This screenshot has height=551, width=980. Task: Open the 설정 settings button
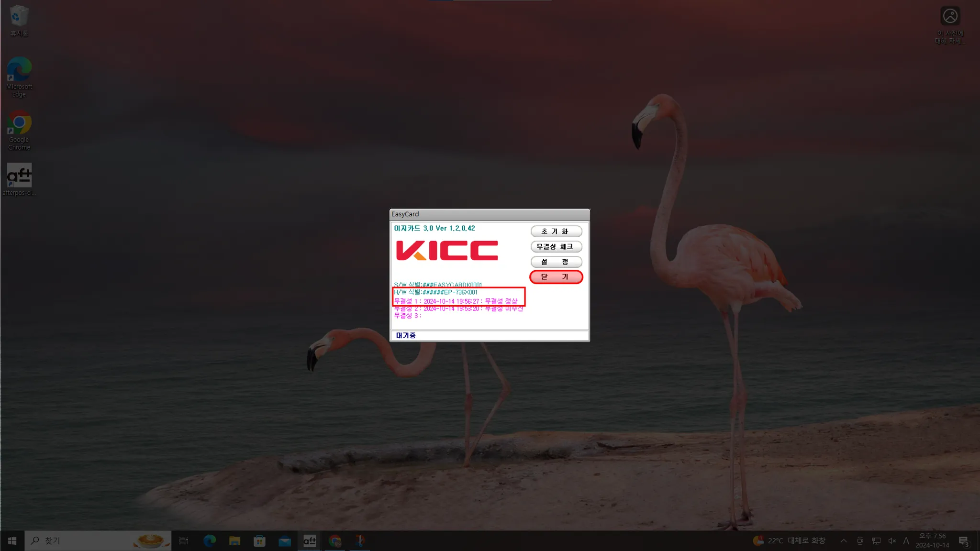[x=556, y=262]
